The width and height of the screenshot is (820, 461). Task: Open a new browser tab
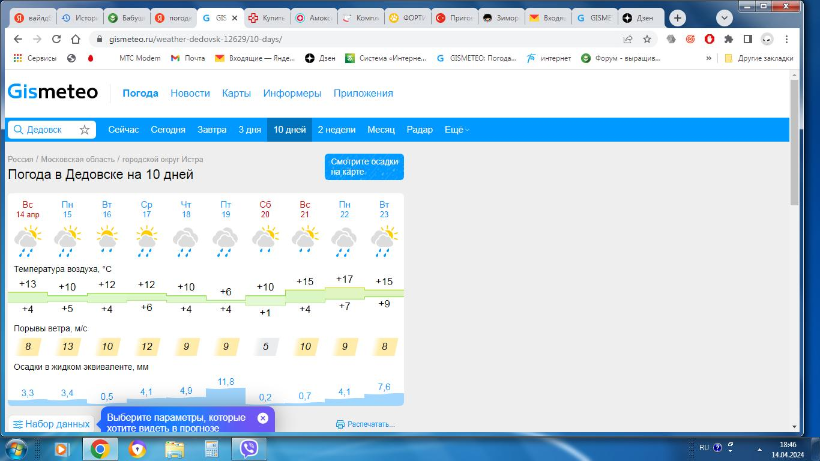click(677, 18)
